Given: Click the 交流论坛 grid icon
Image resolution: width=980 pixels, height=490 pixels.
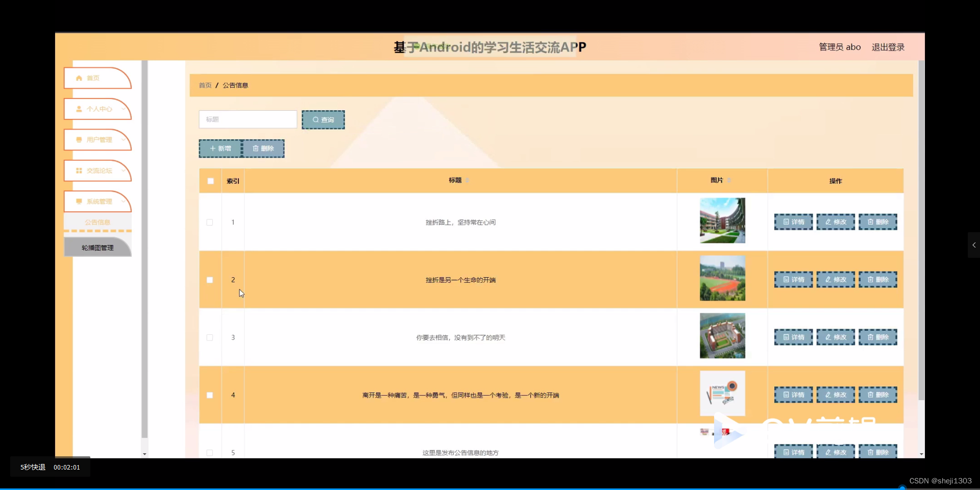Looking at the screenshot, I should tap(79, 170).
